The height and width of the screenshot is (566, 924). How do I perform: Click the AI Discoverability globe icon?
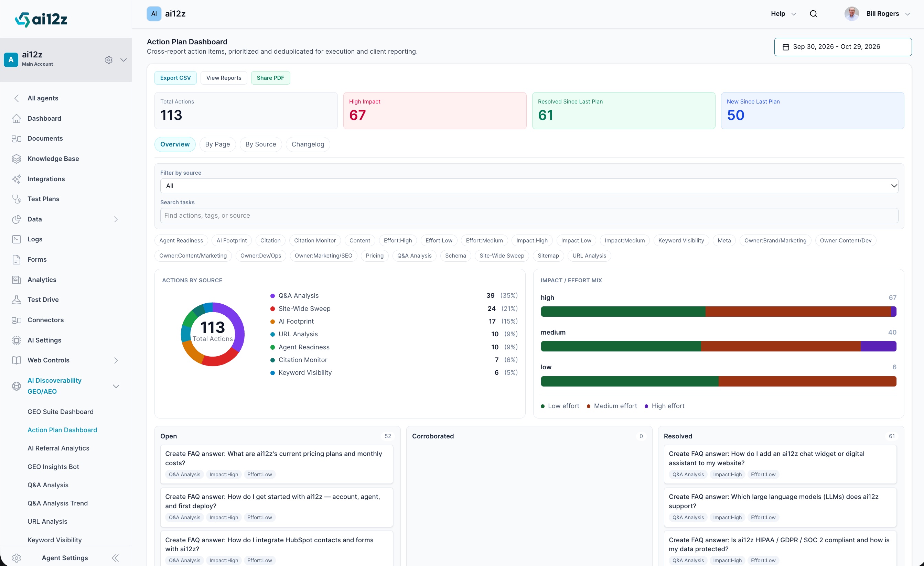pos(17,386)
